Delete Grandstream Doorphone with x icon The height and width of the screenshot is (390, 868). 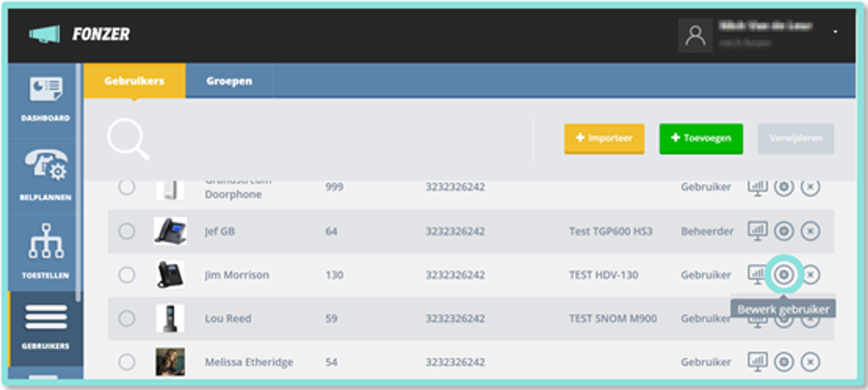click(x=811, y=187)
